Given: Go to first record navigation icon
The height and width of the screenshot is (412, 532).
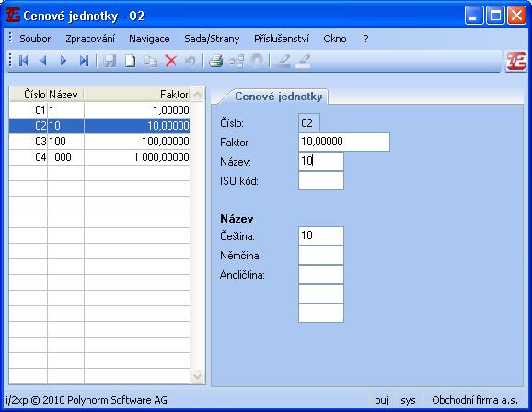Looking at the screenshot, I should tap(23, 61).
